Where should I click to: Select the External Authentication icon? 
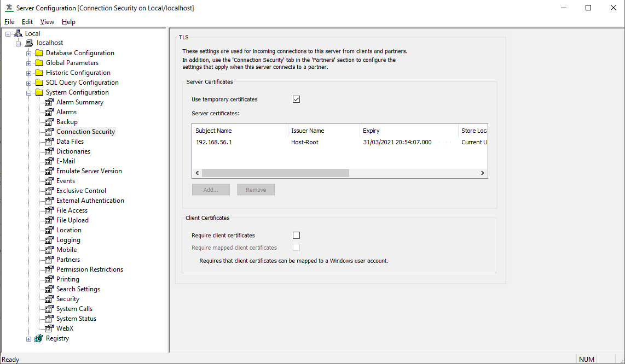point(48,200)
